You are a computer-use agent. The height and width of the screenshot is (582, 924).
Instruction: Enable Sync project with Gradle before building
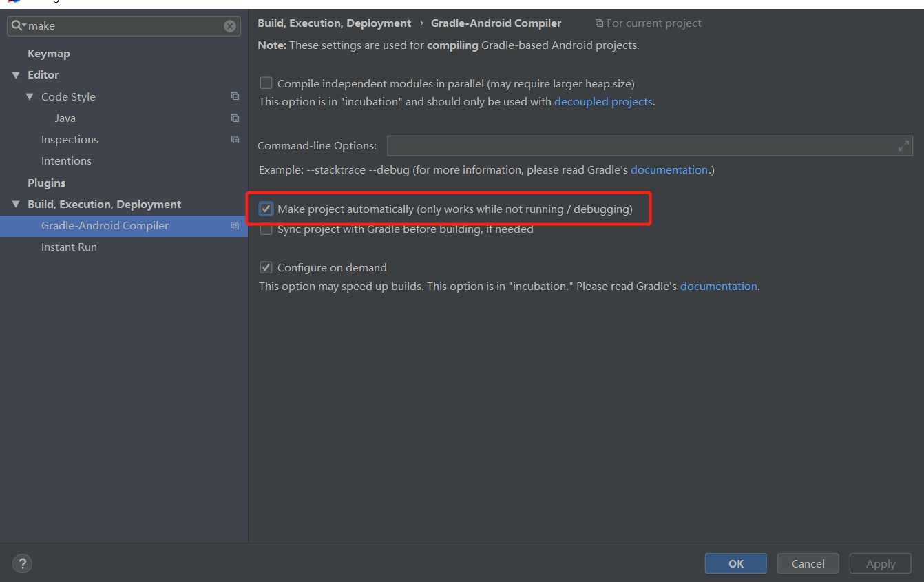click(266, 229)
